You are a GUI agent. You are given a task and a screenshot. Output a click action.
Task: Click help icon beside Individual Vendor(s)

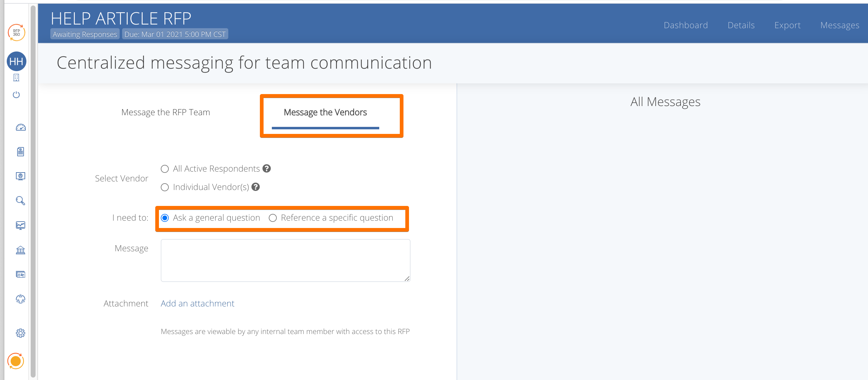click(256, 187)
